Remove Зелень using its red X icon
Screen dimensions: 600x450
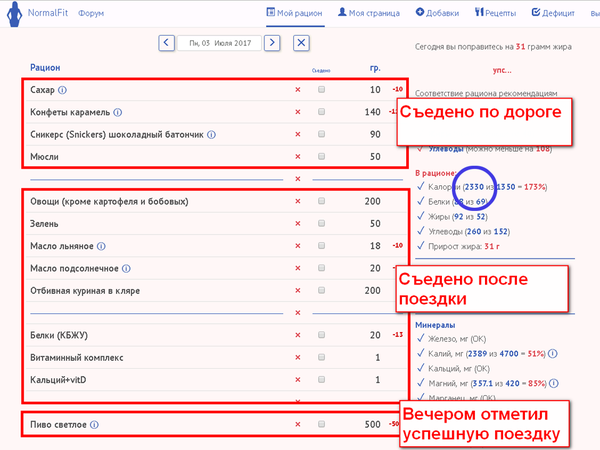[x=297, y=224]
